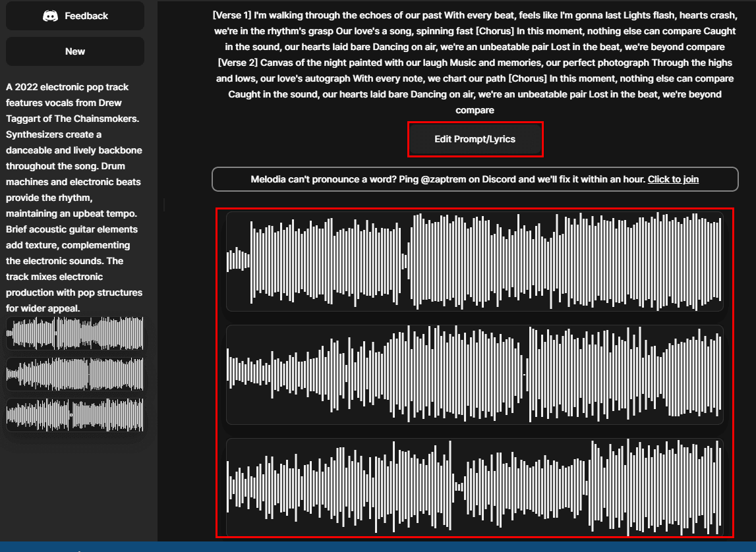Open the Feedback button
This screenshot has width=756, height=552.
(75, 16)
